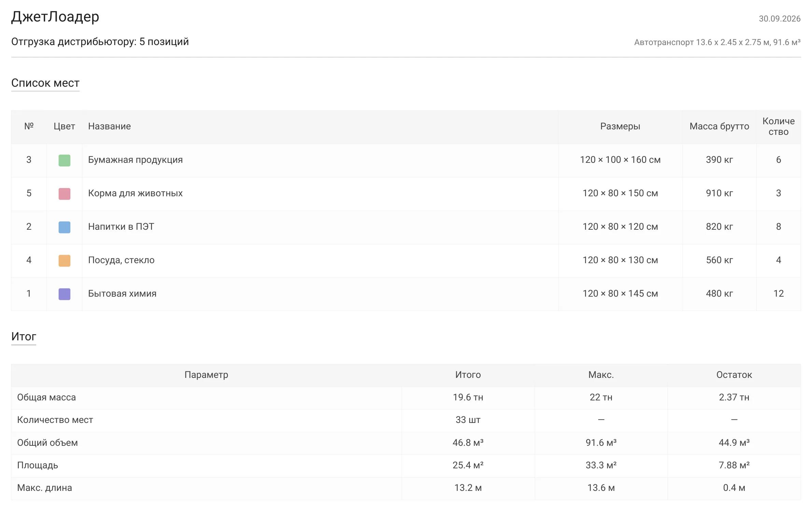Click the 44.9 м³ remaining volume
Screen dimensions: 812x511
click(734, 443)
